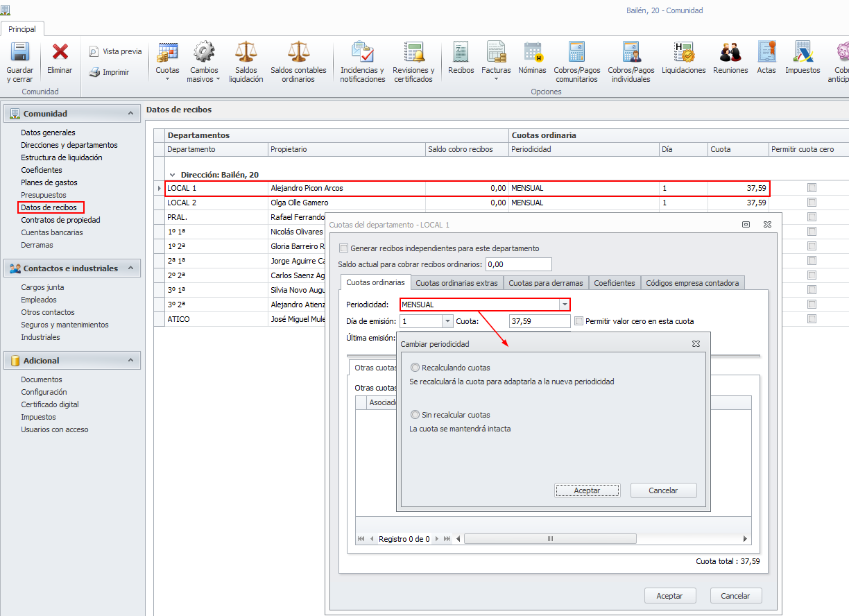Image resolution: width=849 pixels, height=616 pixels.
Task: Open the Recibos toolbar icon
Action: click(461, 53)
